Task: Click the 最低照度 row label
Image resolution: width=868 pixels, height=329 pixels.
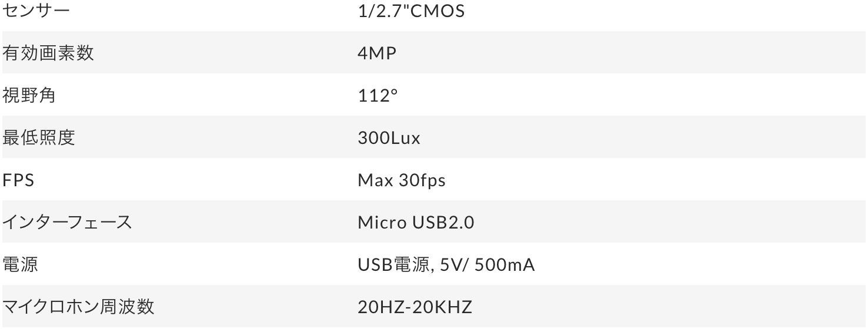Action: click(38, 137)
